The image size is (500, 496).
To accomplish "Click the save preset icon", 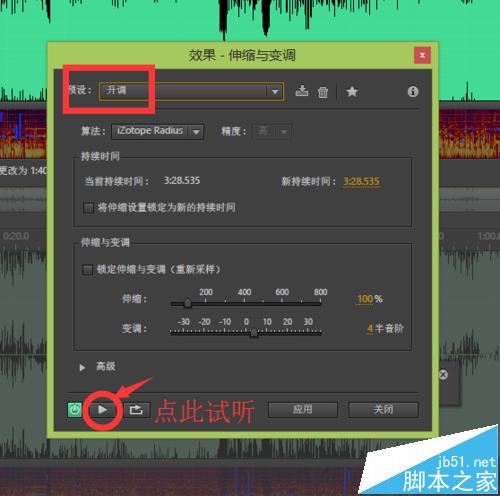I will 302,91.
